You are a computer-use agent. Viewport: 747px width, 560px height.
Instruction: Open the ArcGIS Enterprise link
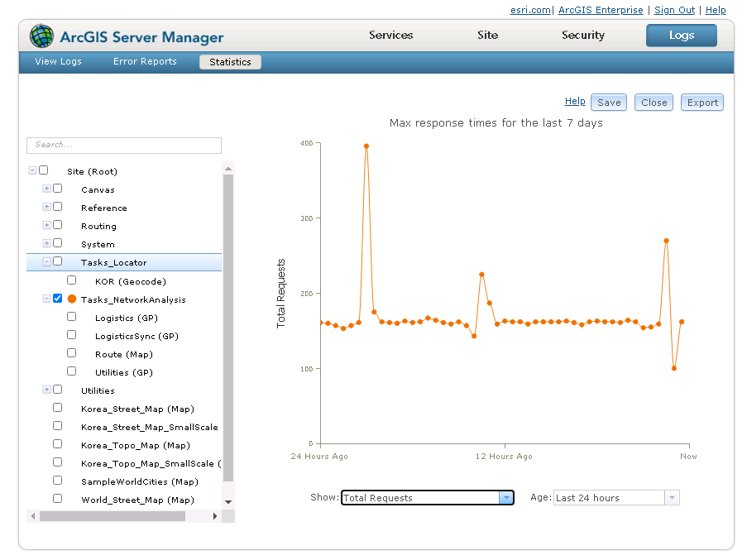pos(601,10)
